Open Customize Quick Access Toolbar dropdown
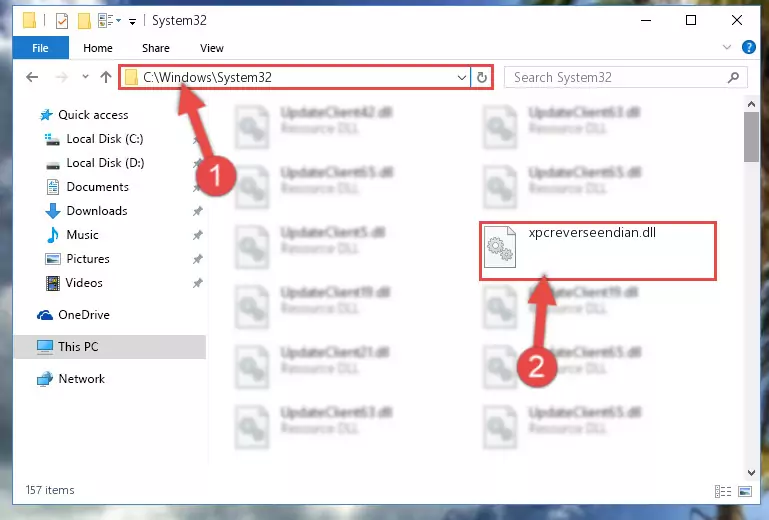This screenshot has height=520, width=769. (132, 21)
